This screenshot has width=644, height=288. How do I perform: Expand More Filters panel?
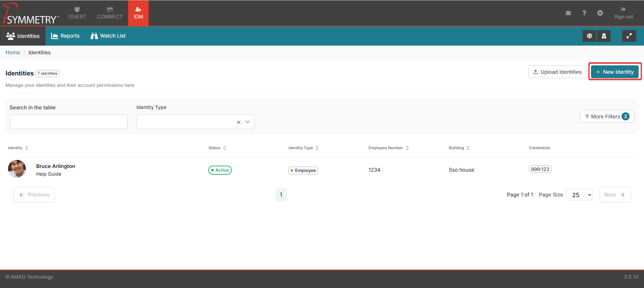click(607, 116)
